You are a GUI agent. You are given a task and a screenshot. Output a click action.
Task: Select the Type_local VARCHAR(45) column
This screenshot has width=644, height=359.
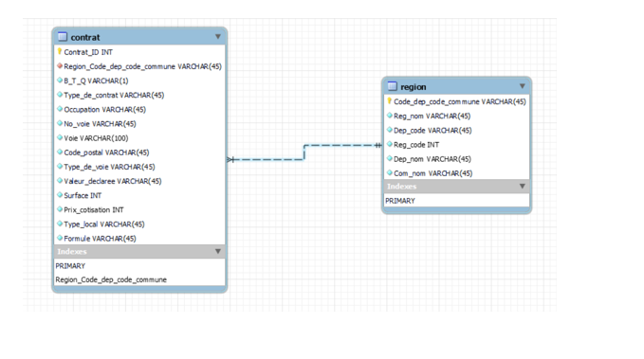(x=104, y=224)
